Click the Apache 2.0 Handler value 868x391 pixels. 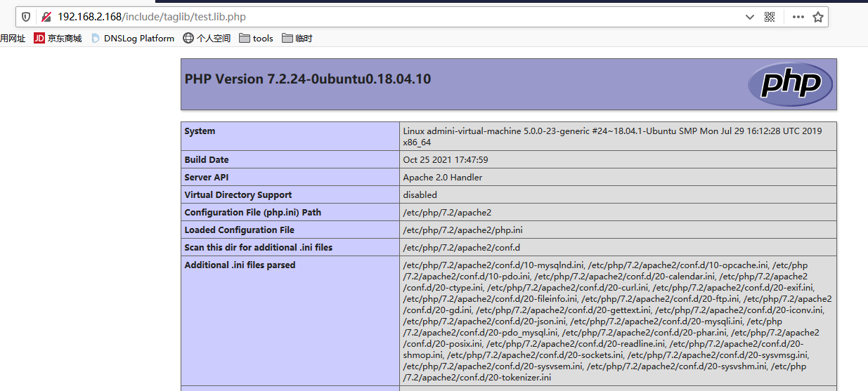click(443, 178)
